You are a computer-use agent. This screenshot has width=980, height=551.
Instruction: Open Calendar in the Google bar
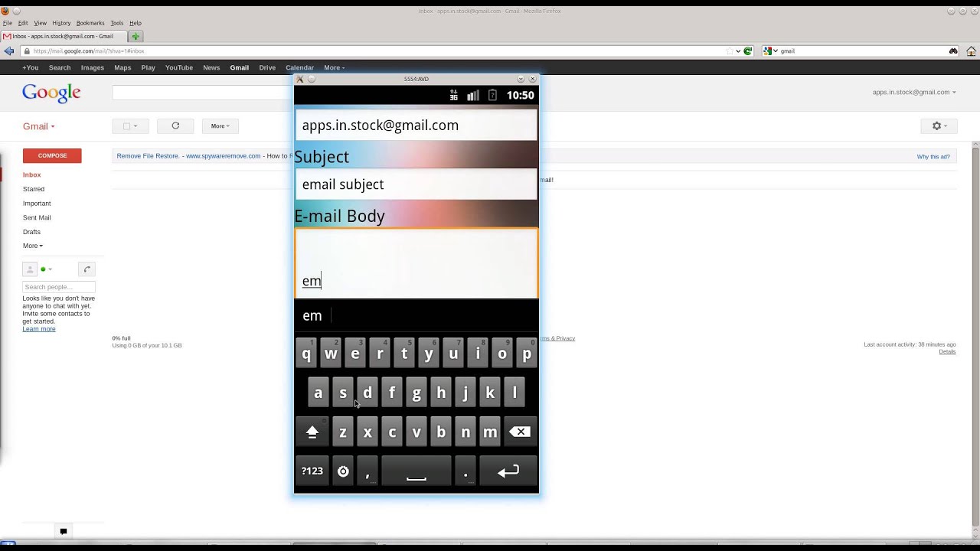pyautogui.click(x=299, y=67)
